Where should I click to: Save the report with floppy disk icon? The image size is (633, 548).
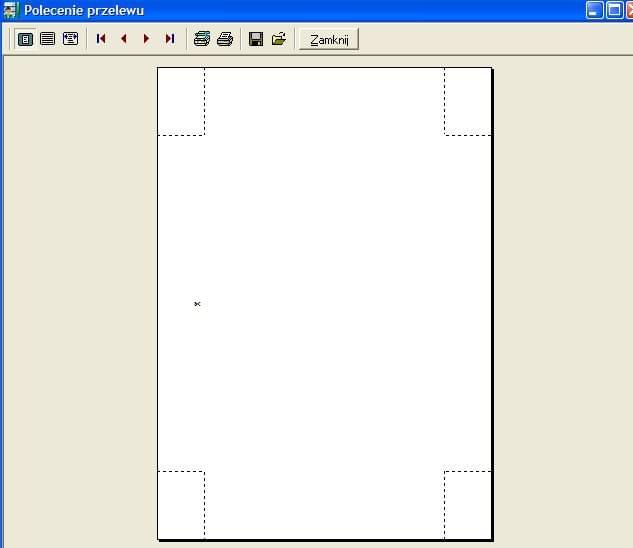[256, 39]
